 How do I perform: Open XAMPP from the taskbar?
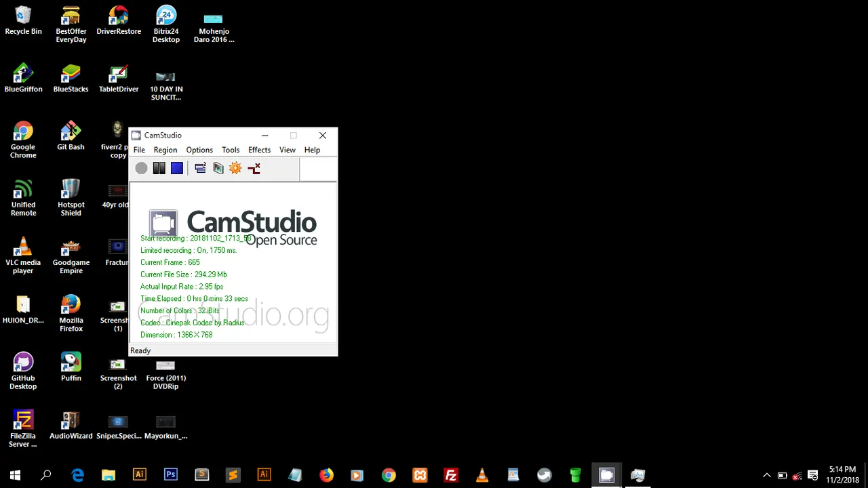click(420, 475)
